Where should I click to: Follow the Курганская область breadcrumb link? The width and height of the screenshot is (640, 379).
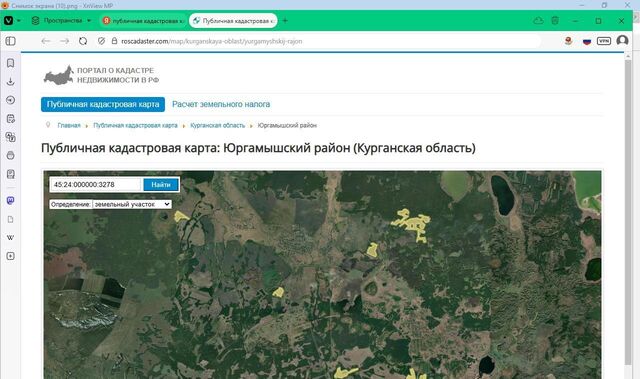218,125
